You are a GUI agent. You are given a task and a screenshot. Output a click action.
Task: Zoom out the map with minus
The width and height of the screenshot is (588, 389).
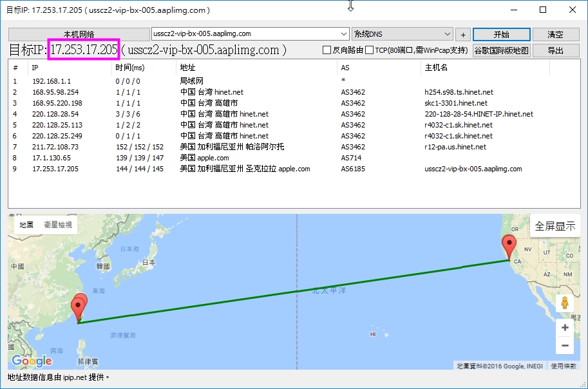[565, 345]
